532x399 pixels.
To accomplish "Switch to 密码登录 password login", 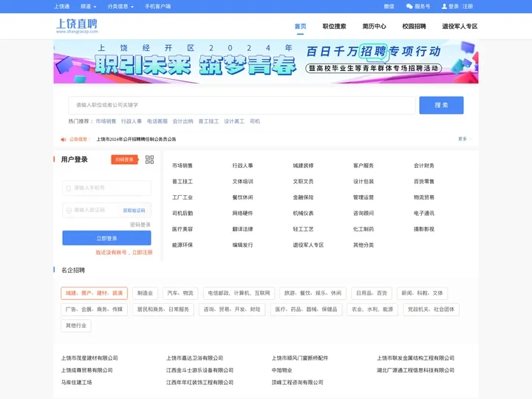I will (x=140, y=225).
